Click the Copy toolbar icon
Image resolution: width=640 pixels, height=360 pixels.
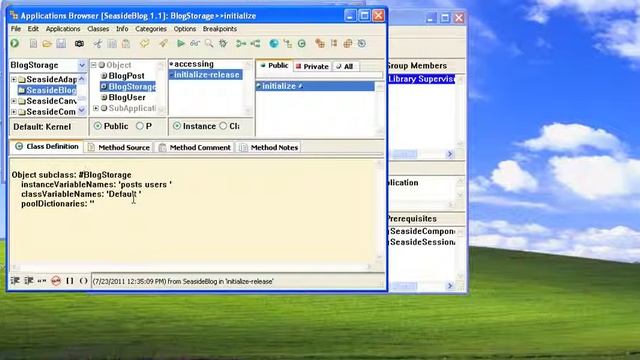[x=112, y=44]
